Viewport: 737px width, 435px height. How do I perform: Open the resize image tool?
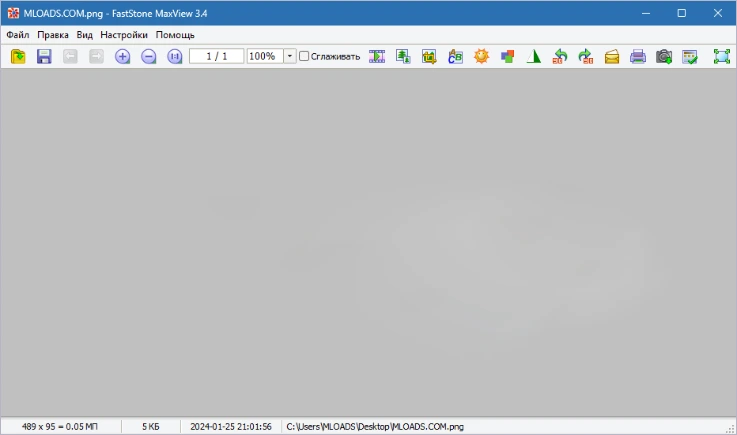[403, 57]
